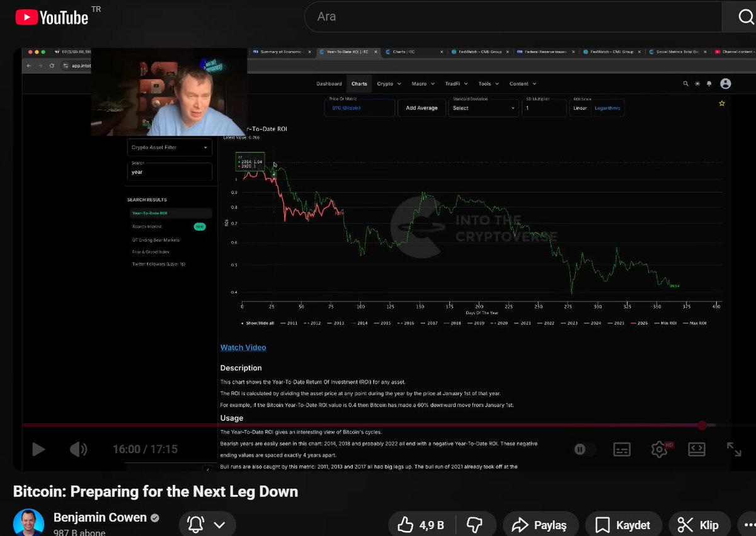
Task: Switch to theater mode
Action: point(696,449)
